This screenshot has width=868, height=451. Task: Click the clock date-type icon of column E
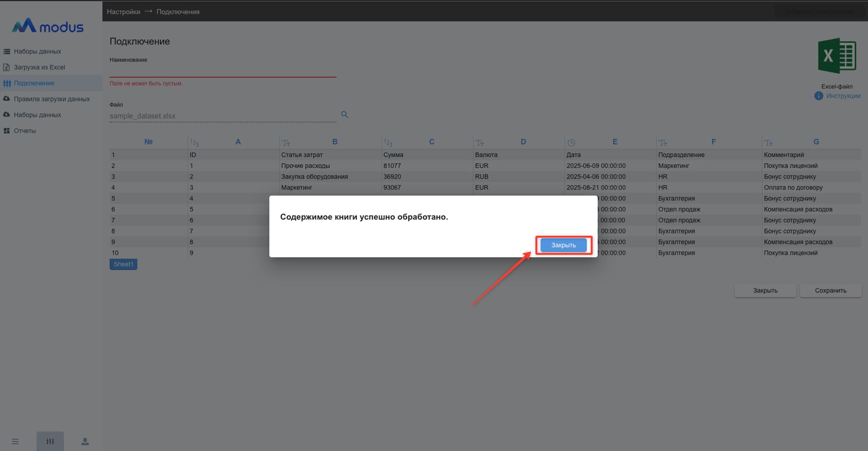pyautogui.click(x=571, y=143)
